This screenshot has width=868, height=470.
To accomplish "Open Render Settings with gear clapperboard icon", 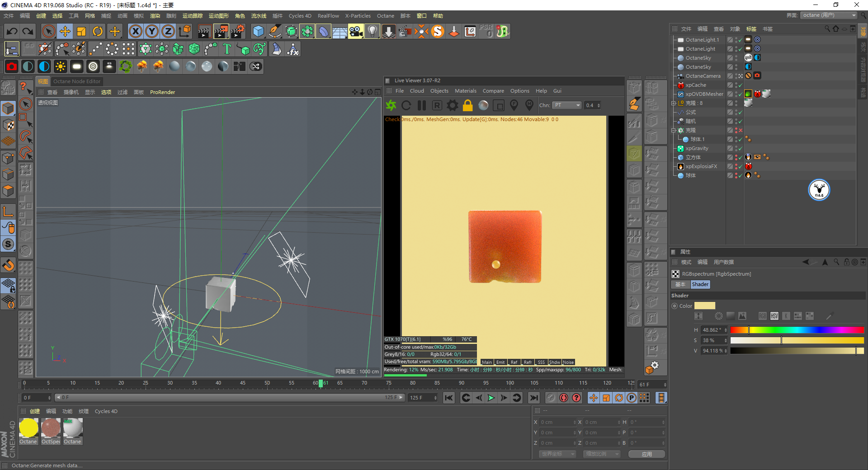I will (x=238, y=31).
